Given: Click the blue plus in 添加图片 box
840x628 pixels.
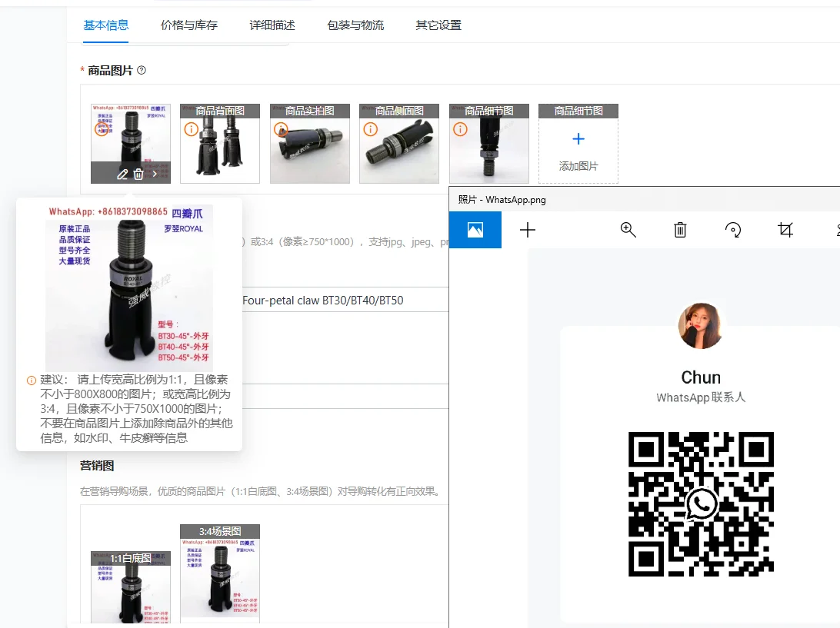Looking at the screenshot, I should tap(578, 139).
